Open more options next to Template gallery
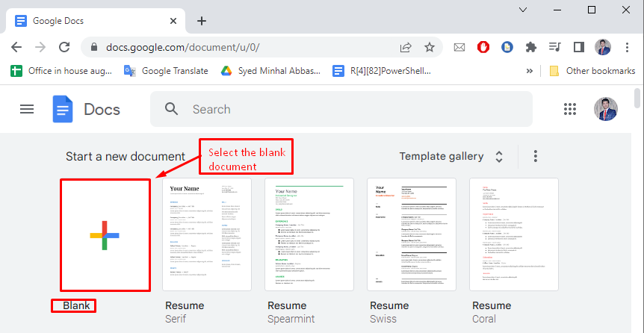The width and height of the screenshot is (644, 333). [535, 156]
